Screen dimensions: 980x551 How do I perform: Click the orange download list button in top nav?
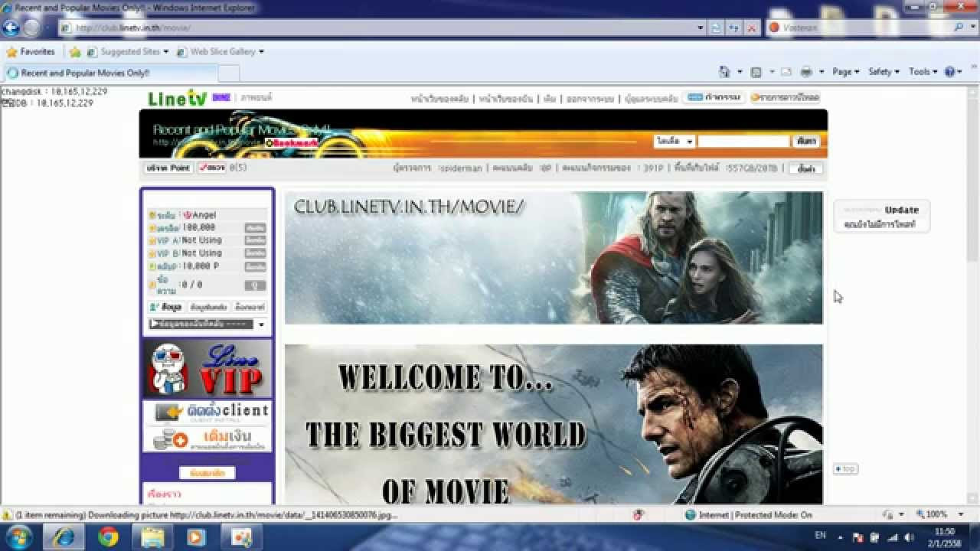[x=785, y=98]
